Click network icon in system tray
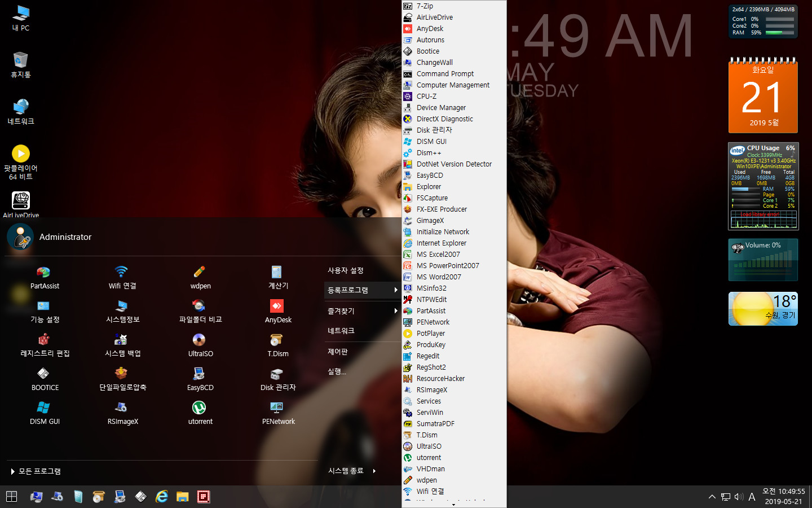Image resolution: width=812 pixels, height=508 pixels. point(726,497)
